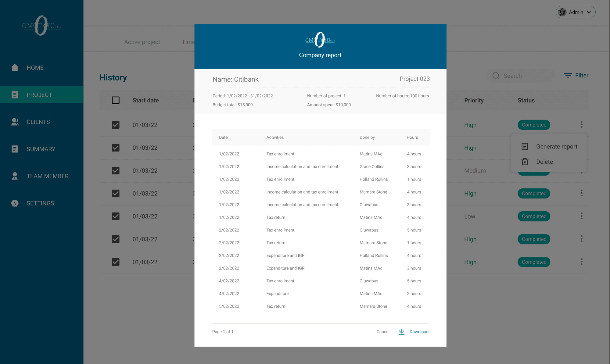Click the Download link in report
The image size is (610, 364).
coord(419,332)
